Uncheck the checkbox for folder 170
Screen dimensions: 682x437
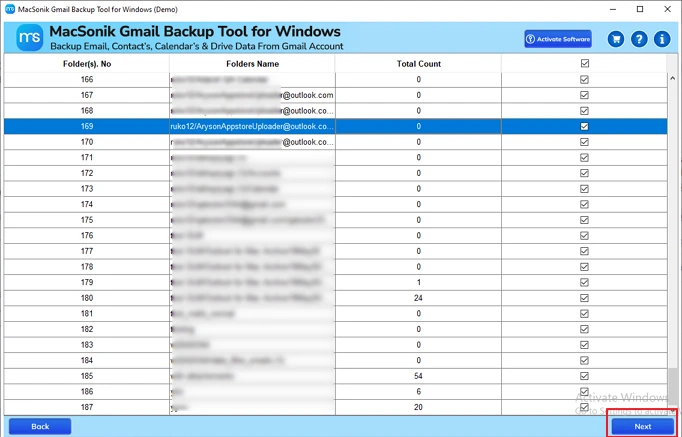[x=585, y=142]
